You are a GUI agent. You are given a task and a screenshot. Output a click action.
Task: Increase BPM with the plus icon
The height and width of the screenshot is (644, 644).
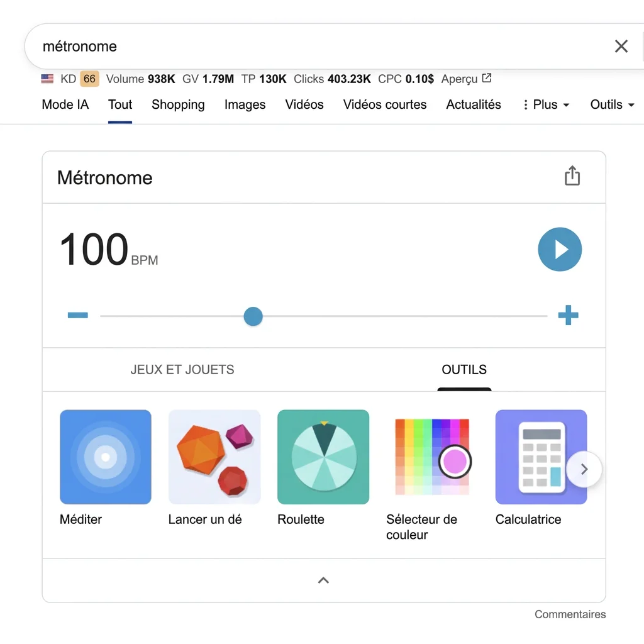(568, 315)
